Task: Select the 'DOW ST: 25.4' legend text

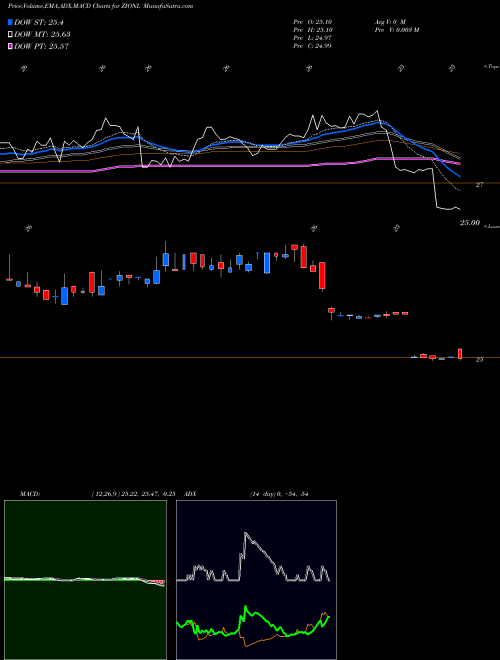Action: tap(39, 22)
